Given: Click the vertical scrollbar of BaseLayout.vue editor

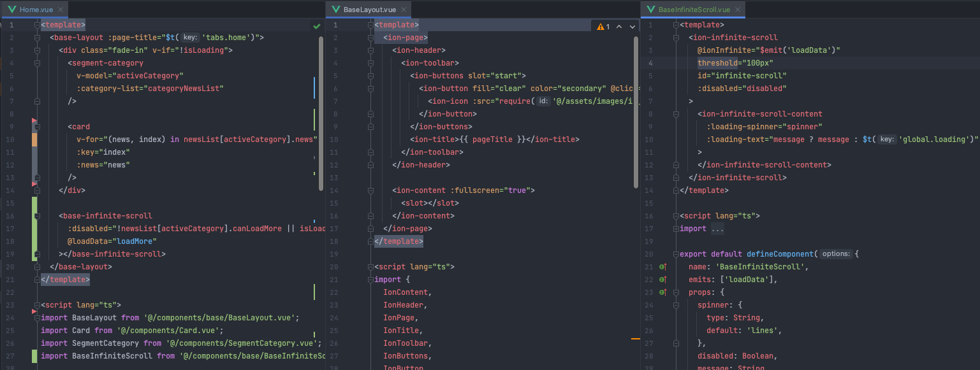Looking at the screenshot, I should tap(636, 112).
